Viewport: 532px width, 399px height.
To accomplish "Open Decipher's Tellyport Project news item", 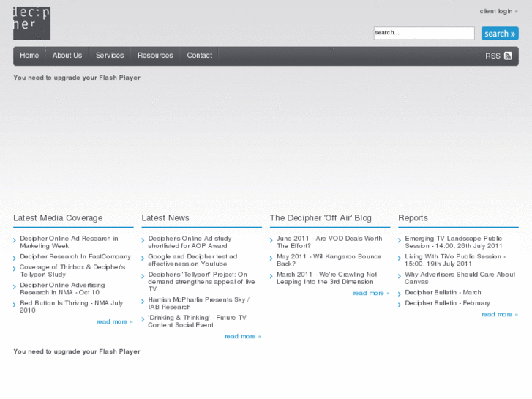I will click(x=201, y=282).
